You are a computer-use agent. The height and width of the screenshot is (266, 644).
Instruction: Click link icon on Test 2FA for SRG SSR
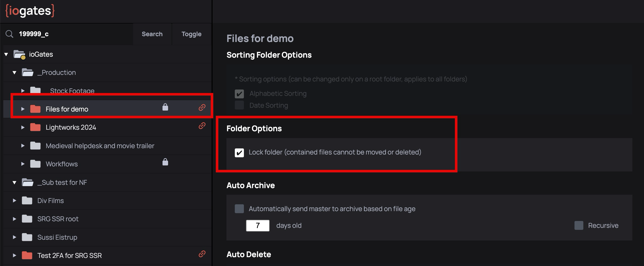tap(202, 254)
